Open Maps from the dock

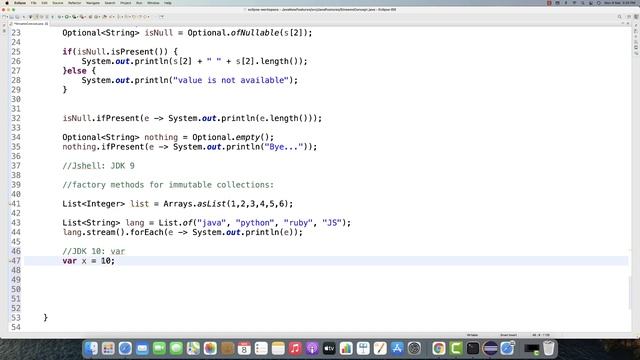(x=193, y=348)
